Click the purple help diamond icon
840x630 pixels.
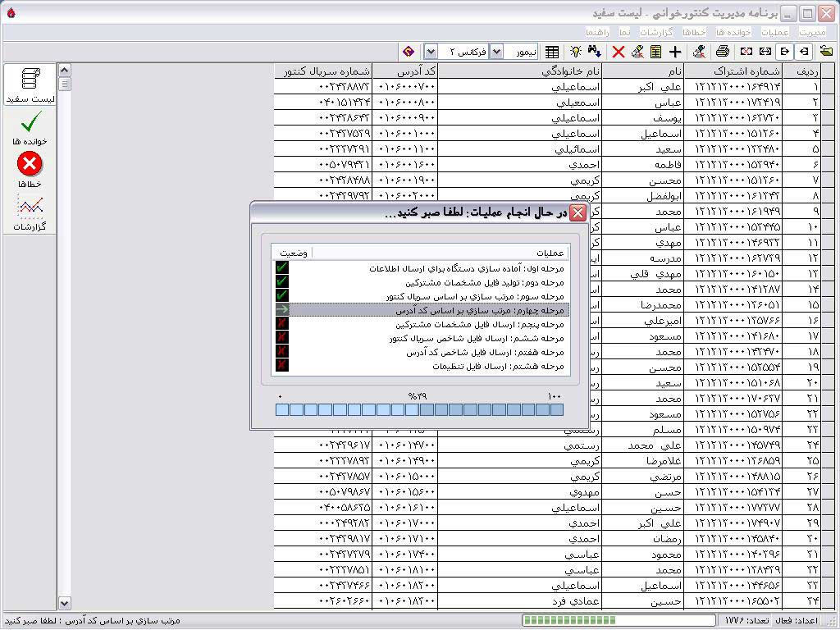tap(409, 52)
